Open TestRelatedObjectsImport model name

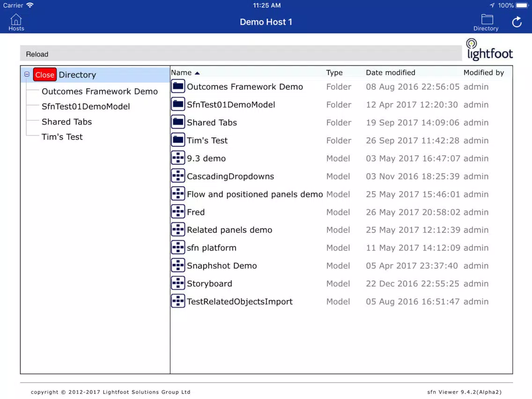coord(239,302)
